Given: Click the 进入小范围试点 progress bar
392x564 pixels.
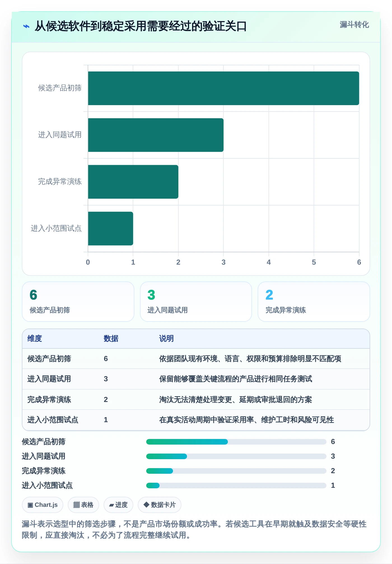Looking at the screenshot, I should [x=236, y=486].
